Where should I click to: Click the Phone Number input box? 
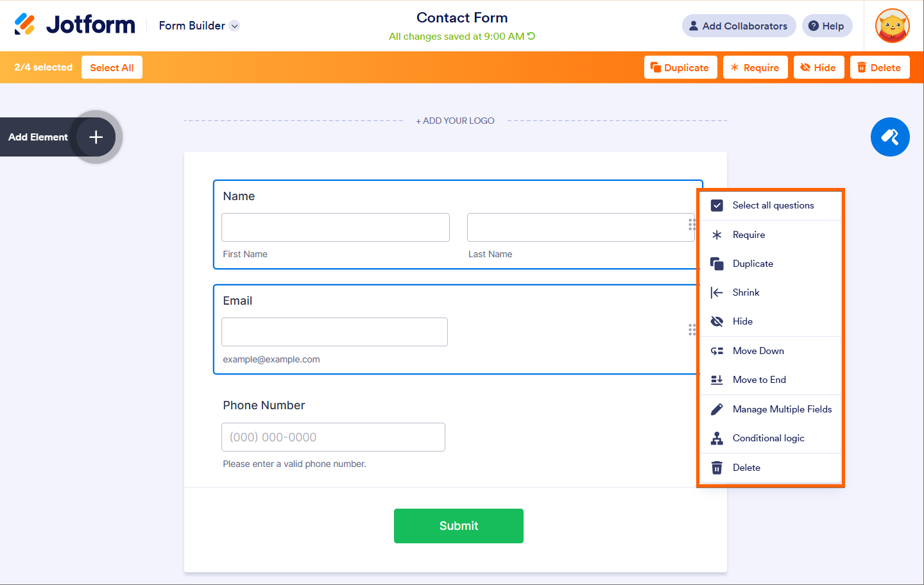[x=333, y=437]
